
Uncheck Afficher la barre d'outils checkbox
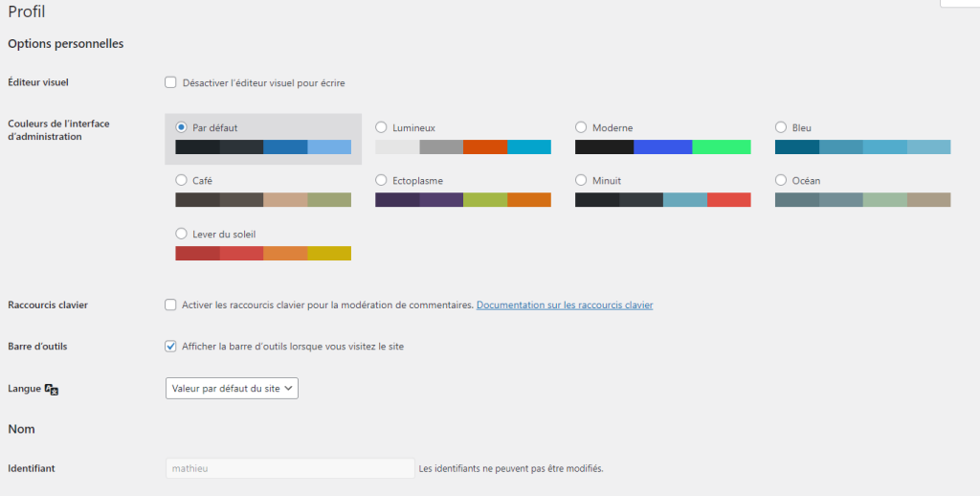pyautogui.click(x=171, y=347)
